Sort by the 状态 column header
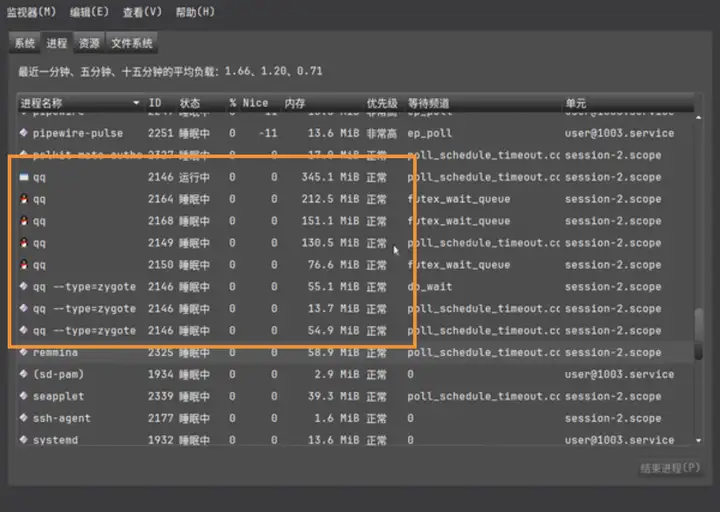 [x=190, y=102]
